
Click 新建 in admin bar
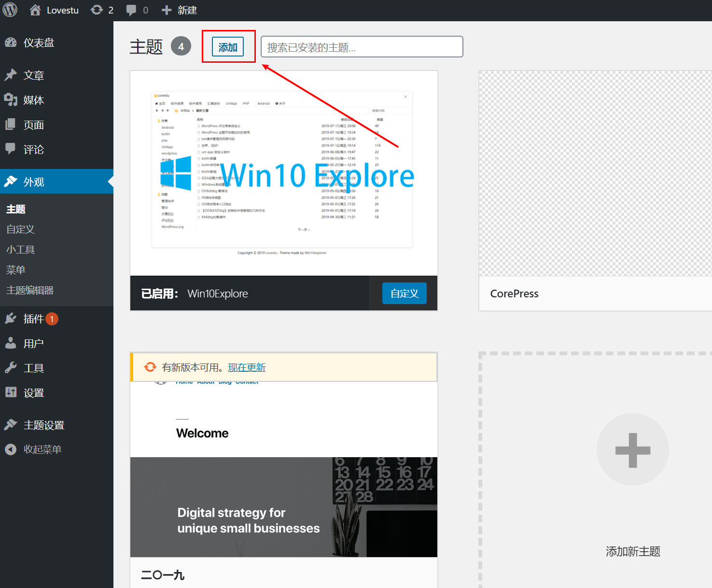[187, 10]
